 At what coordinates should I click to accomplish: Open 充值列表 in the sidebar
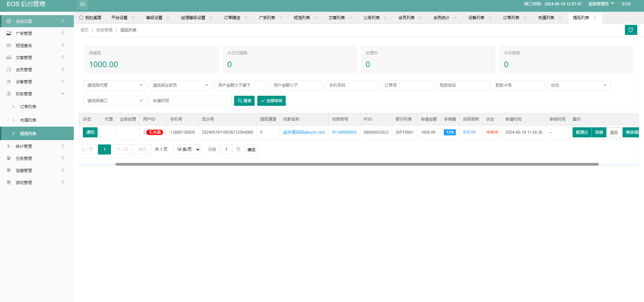[x=28, y=120]
